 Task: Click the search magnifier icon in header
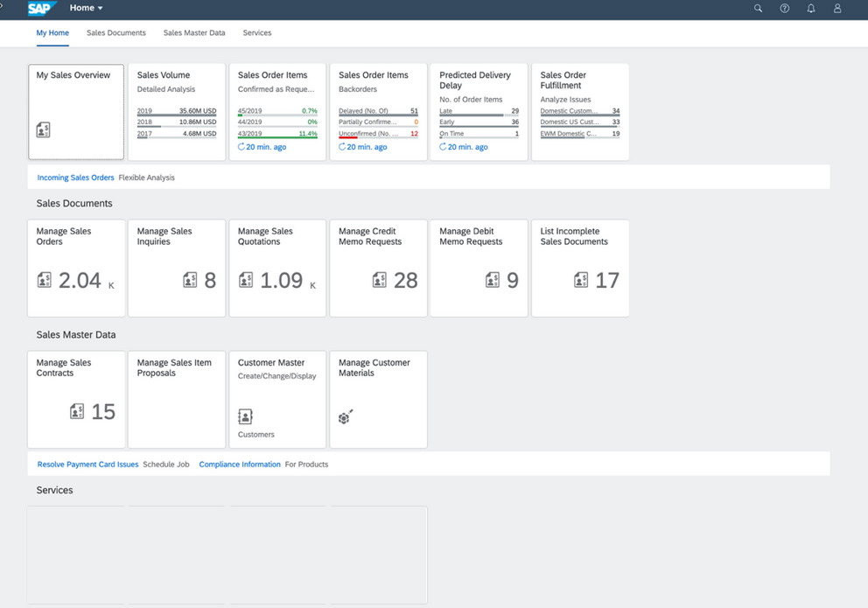coord(758,8)
